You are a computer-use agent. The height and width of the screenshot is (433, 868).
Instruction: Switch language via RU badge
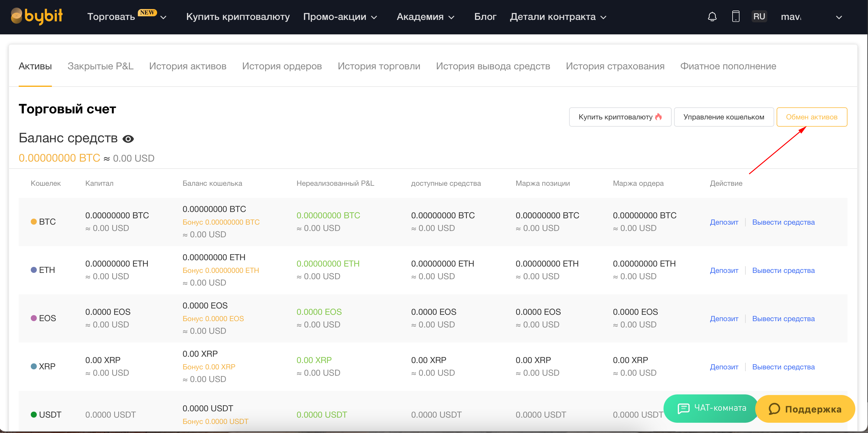[x=759, y=17]
